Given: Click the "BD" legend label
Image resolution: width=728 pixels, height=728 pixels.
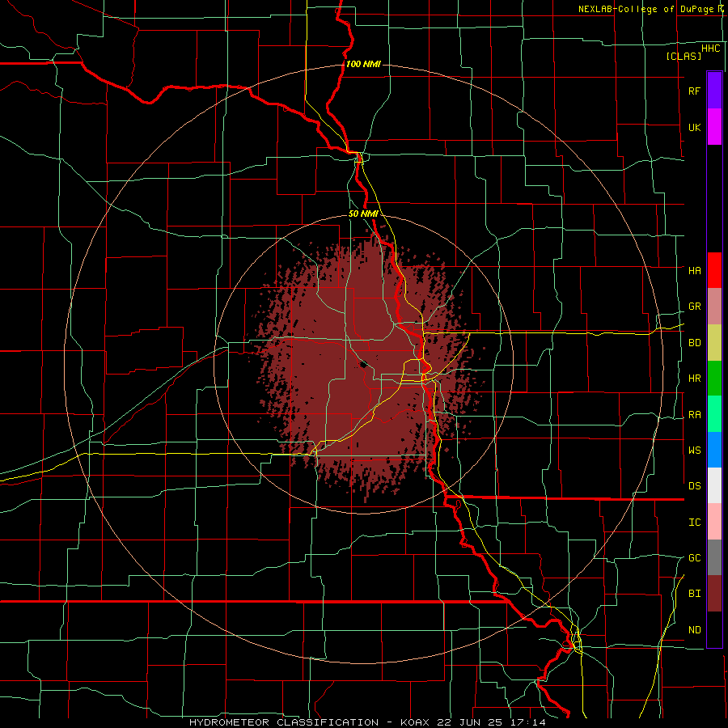Looking at the screenshot, I should click(x=694, y=343).
